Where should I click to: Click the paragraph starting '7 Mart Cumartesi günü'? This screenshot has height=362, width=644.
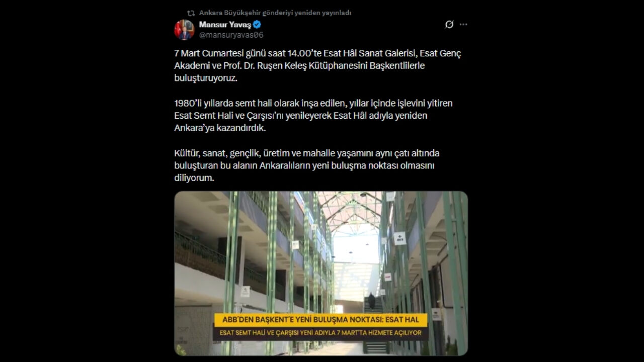coord(318,66)
